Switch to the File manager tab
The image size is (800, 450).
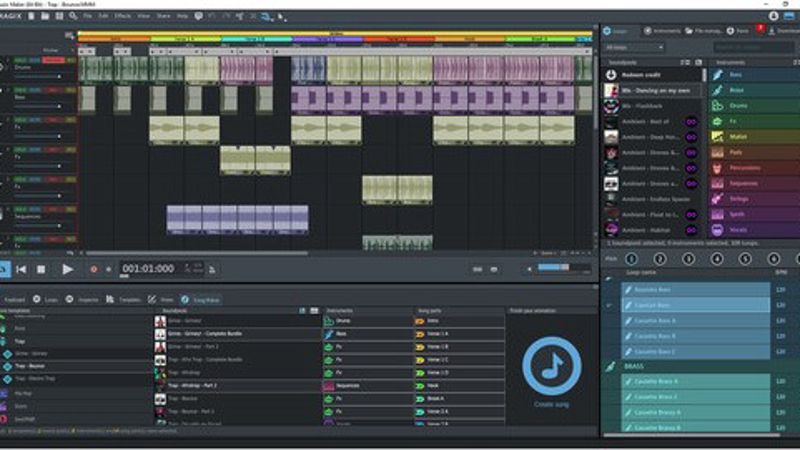coord(703,31)
